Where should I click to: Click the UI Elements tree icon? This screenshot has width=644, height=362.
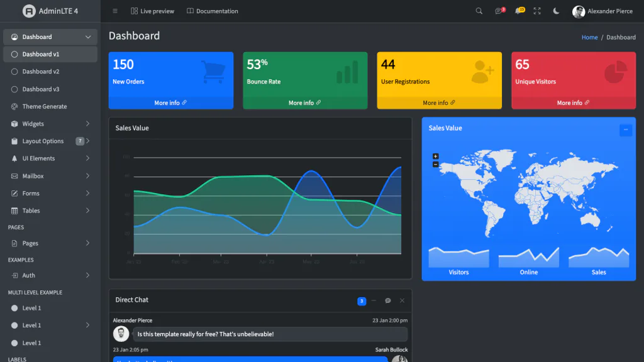pos(14,158)
